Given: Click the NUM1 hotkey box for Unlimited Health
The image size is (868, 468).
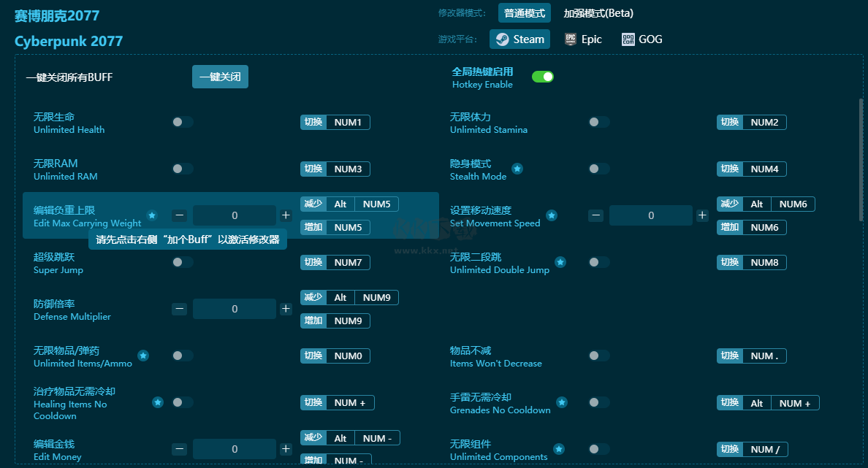Looking at the screenshot, I should point(335,122).
